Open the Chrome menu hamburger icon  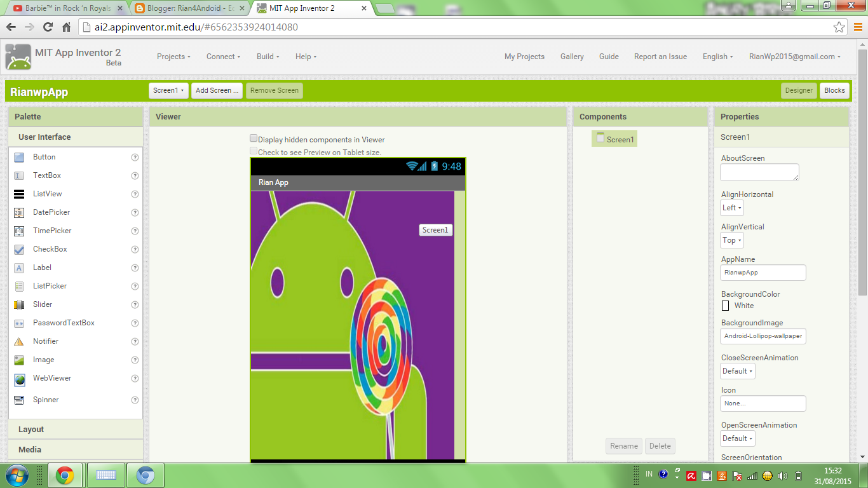point(857,27)
